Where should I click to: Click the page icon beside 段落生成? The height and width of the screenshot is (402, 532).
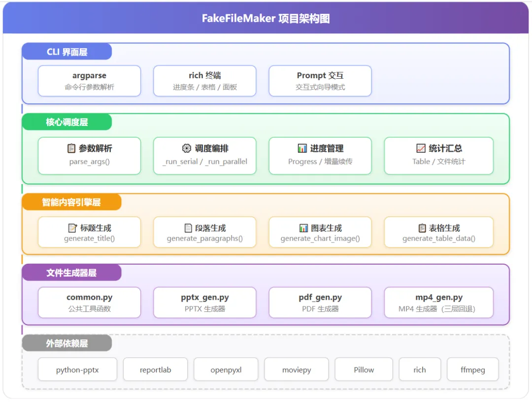[x=188, y=228]
